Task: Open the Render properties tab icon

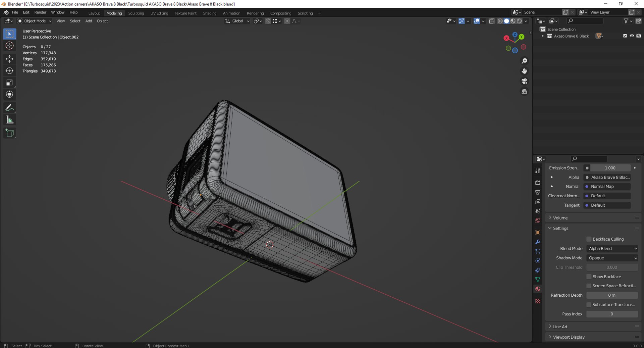Action: point(538,183)
